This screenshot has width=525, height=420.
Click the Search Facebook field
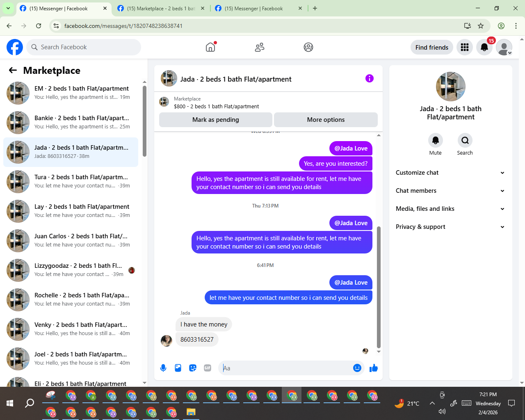click(x=84, y=47)
